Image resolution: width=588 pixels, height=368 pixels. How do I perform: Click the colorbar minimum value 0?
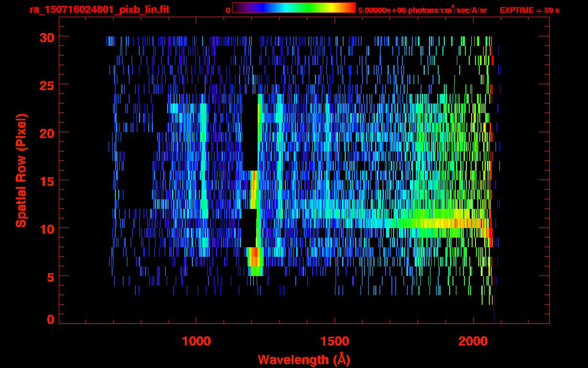pos(228,10)
